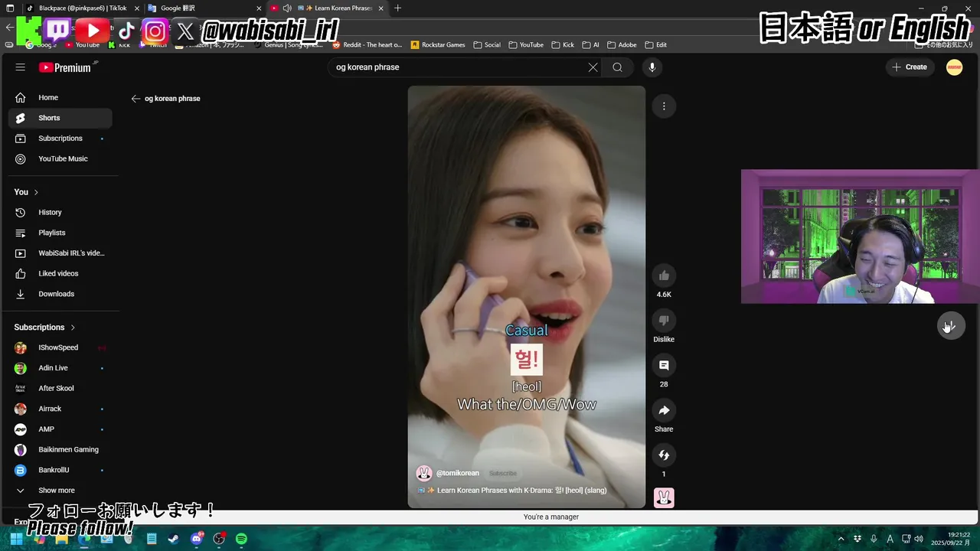This screenshot has height=551, width=980.
Task: Expand the YouTube bookmarks folder
Action: pos(526,45)
